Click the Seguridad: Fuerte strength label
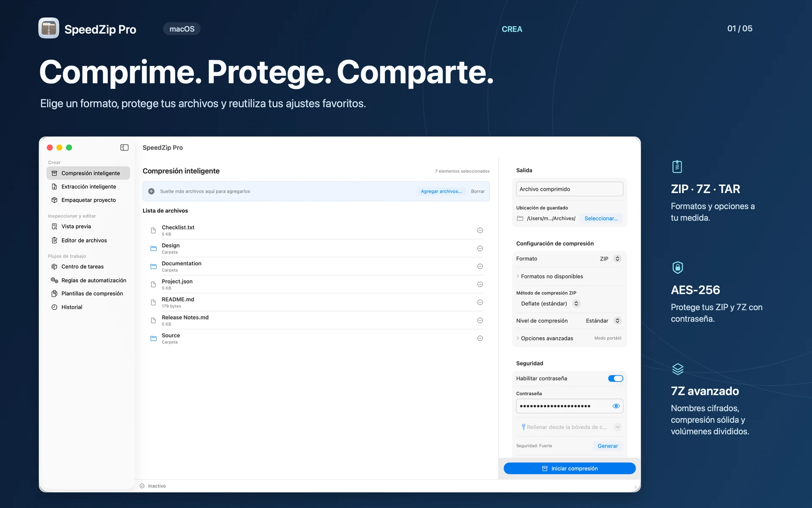Screen dimensions: 812x508 [x=534, y=446]
